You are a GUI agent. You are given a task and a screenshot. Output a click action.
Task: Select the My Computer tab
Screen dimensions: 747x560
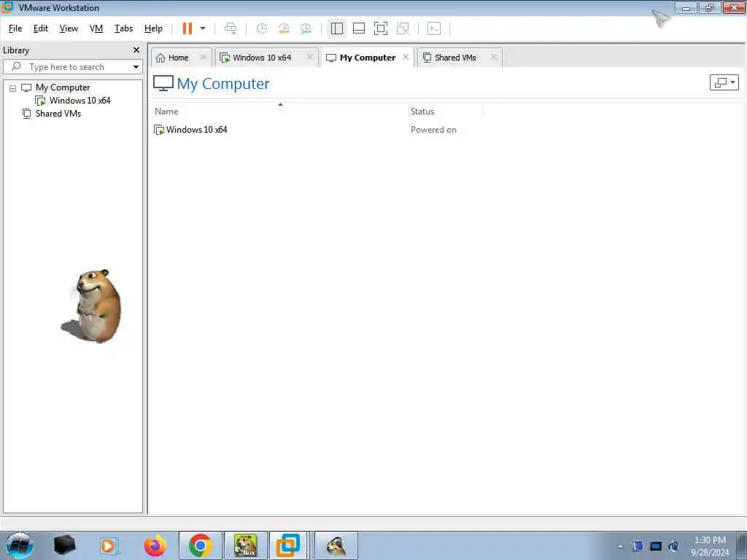368,58
